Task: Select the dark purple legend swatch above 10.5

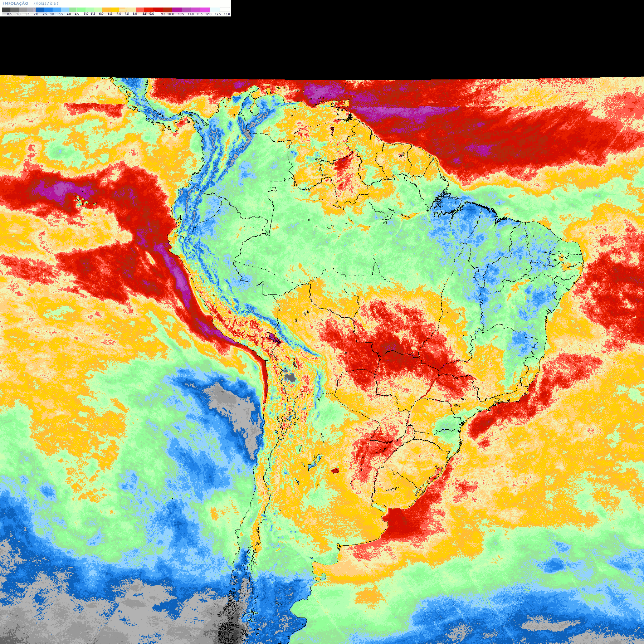Action: pyautogui.click(x=177, y=10)
